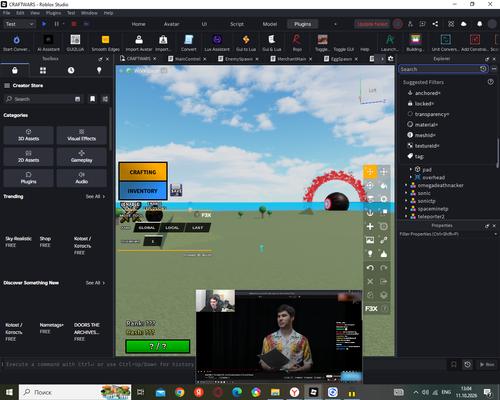Select the F3X Decorate image tool
The height and width of the screenshot is (400, 500).
tap(370, 240)
